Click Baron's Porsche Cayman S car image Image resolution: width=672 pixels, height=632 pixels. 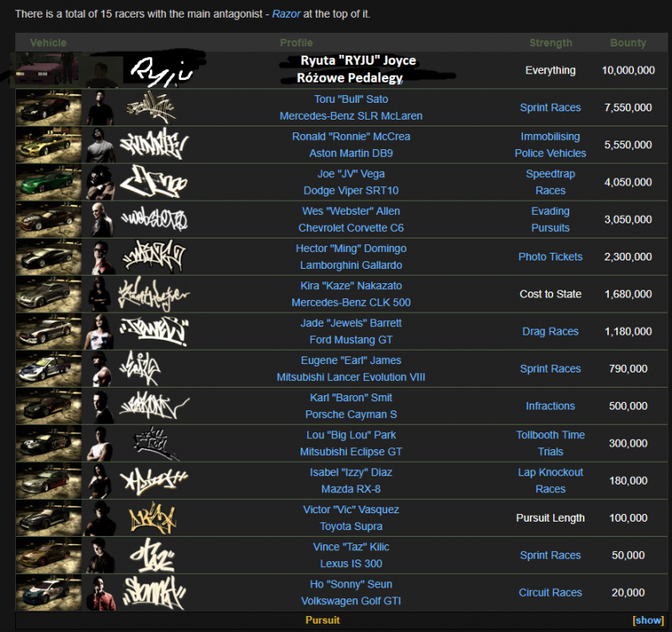(49, 406)
